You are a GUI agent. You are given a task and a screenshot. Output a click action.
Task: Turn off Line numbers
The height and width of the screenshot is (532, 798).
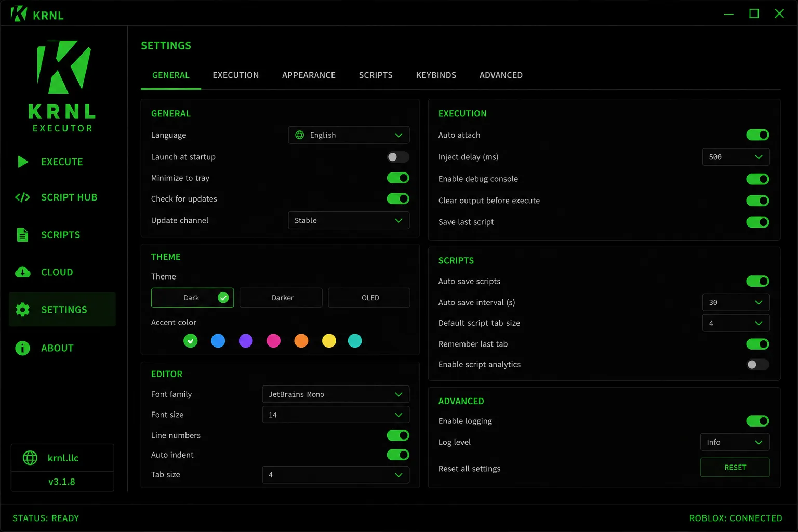click(x=398, y=435)
